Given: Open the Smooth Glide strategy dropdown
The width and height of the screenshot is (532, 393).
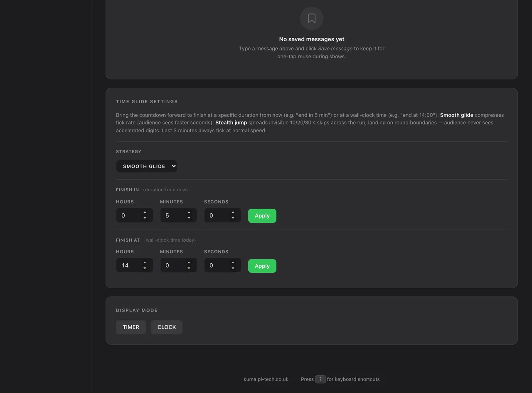Looking at the screenshot, I should pyautogui.click(x=146, y=166).
